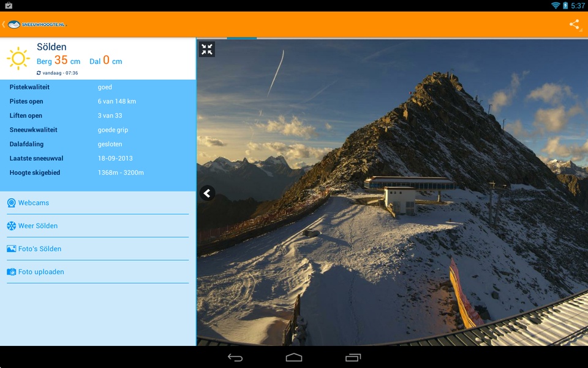
Task: Tap the share icon in orange header
Action: pyautogui.click(x=574, y=25)
